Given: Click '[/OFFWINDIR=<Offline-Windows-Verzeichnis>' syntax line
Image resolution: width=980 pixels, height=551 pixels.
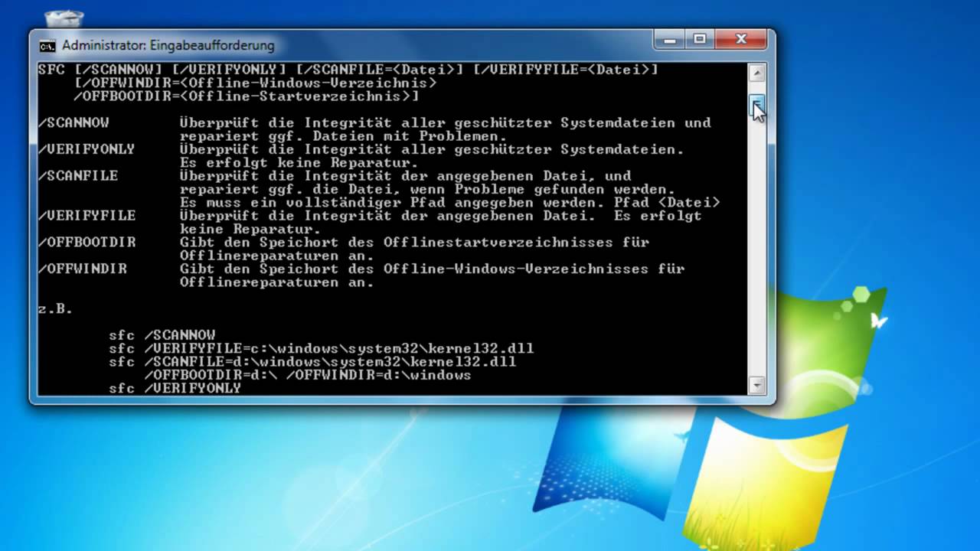Looking at the screenshot, I should coord(255,83).
